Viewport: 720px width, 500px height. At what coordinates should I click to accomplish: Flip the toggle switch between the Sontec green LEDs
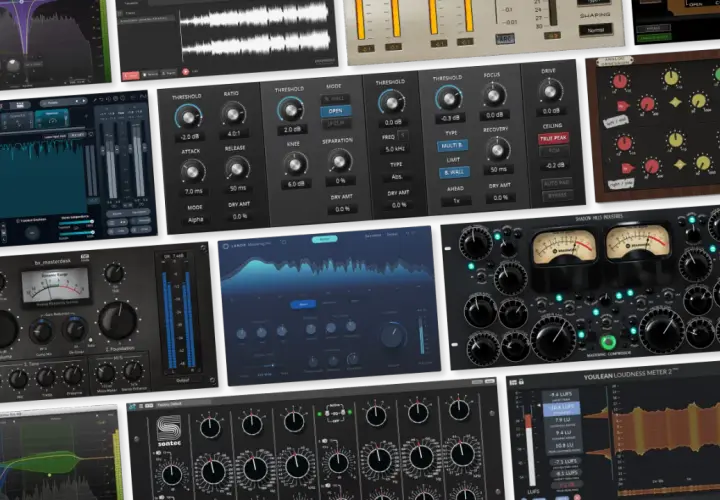(x=335, y=412)
